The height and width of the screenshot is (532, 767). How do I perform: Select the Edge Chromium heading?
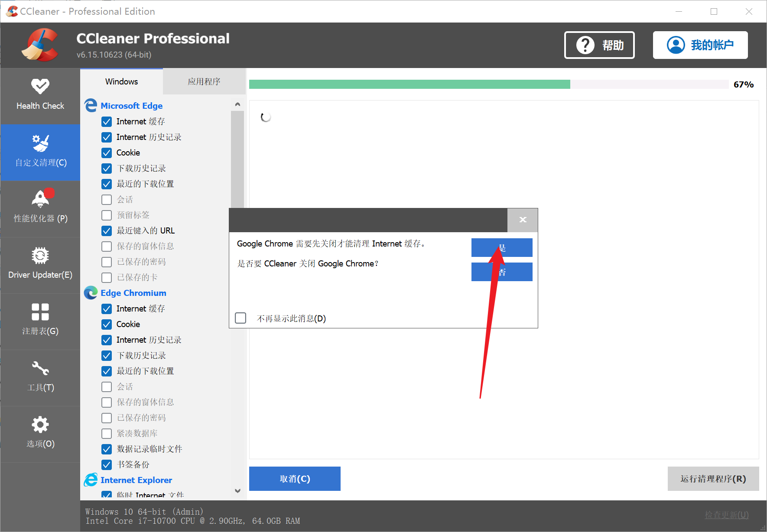pyautogui.click(x=133, y=293)
